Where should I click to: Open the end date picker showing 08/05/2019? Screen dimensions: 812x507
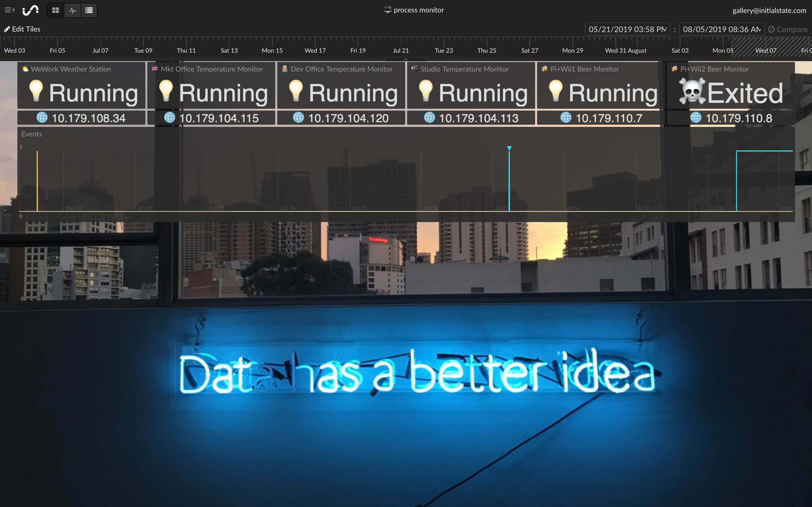pos(721,29)
